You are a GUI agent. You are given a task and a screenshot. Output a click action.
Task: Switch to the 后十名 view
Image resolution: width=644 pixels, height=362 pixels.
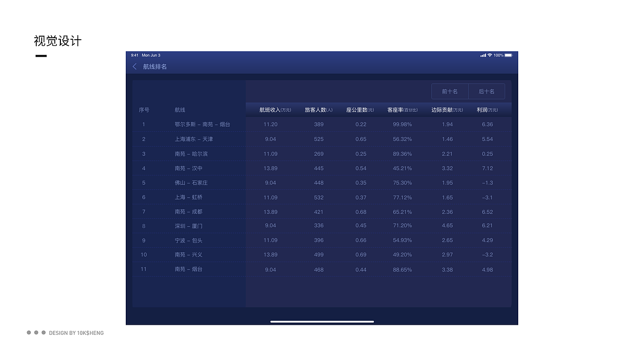[486, 91]
